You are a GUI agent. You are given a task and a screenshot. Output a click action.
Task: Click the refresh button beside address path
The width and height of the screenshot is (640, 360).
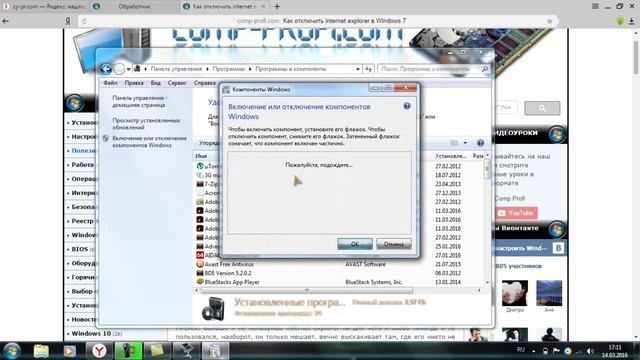click(x=369, y=69)
